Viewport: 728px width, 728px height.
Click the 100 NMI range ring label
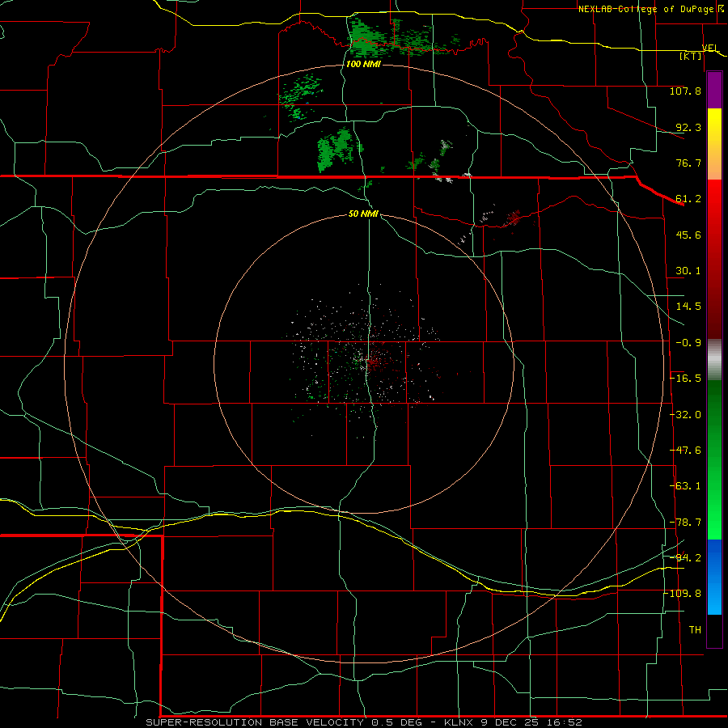coord(363,64)
